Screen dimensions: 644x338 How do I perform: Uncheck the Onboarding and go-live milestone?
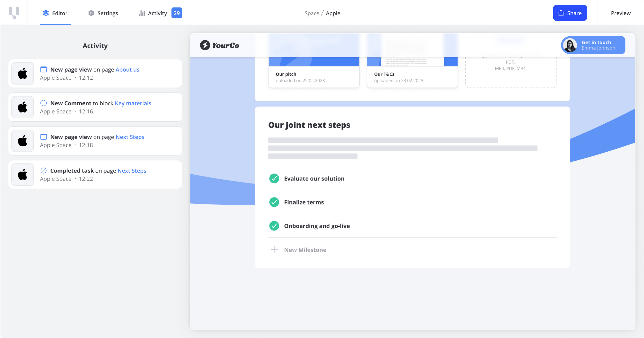point(274,226)
